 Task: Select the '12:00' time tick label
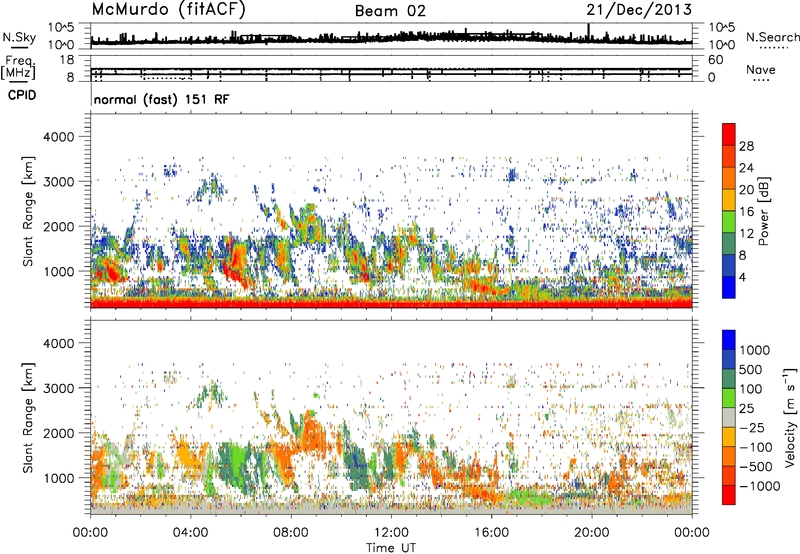tap(391, 533)
